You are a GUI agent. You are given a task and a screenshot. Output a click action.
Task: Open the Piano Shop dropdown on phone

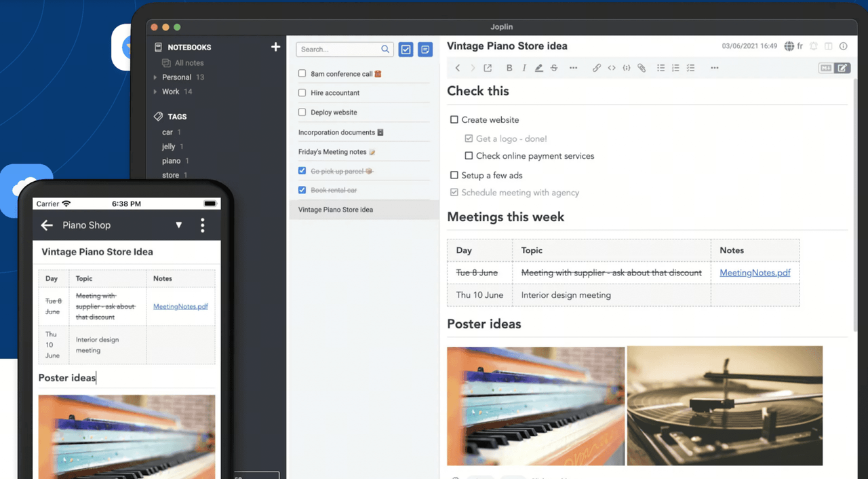coord(179,225)
